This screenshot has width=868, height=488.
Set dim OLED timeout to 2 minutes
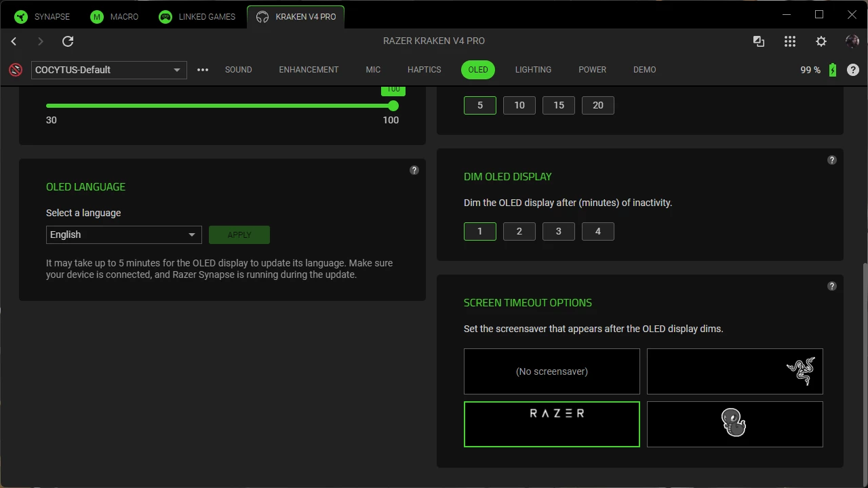[519, 231]
